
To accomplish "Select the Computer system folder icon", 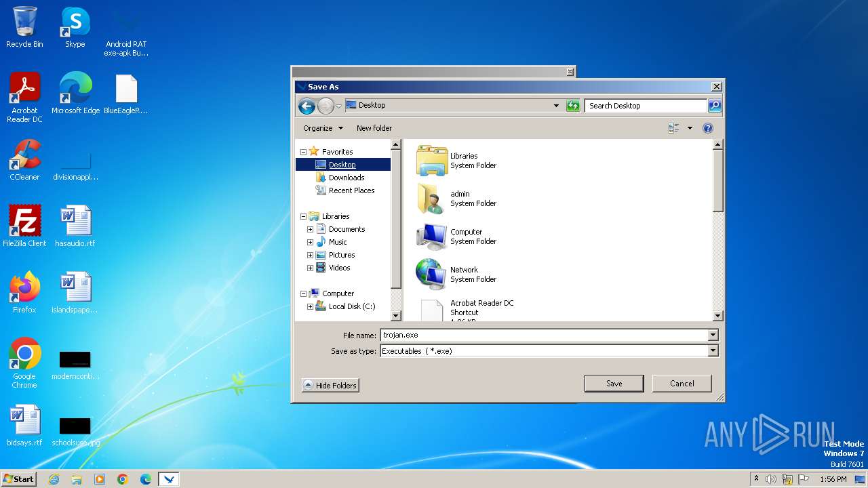I will 432,237.
